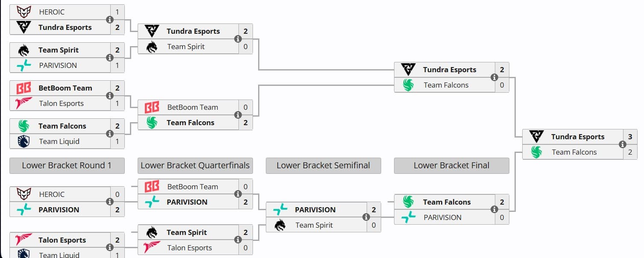Click the score 3 in the grand final
The height and width of the screenshot is (258, 644).
click(x=631, y=137)
